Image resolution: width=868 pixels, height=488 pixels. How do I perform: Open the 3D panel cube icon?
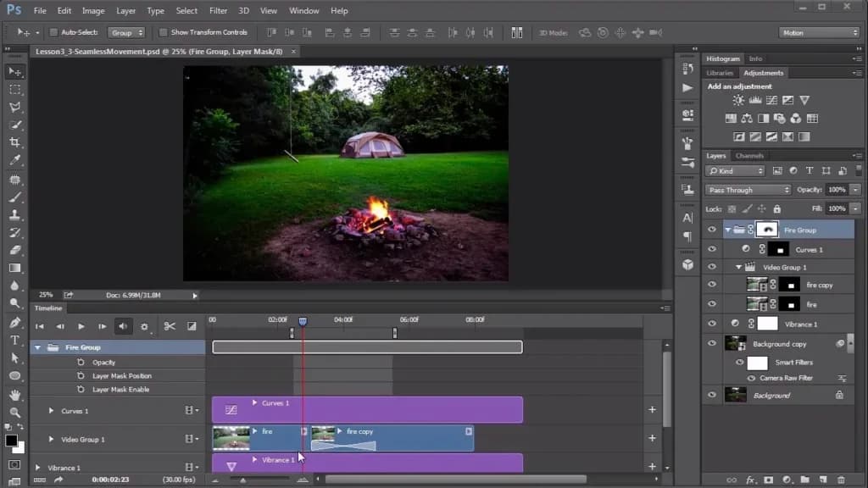coord(687,264)
